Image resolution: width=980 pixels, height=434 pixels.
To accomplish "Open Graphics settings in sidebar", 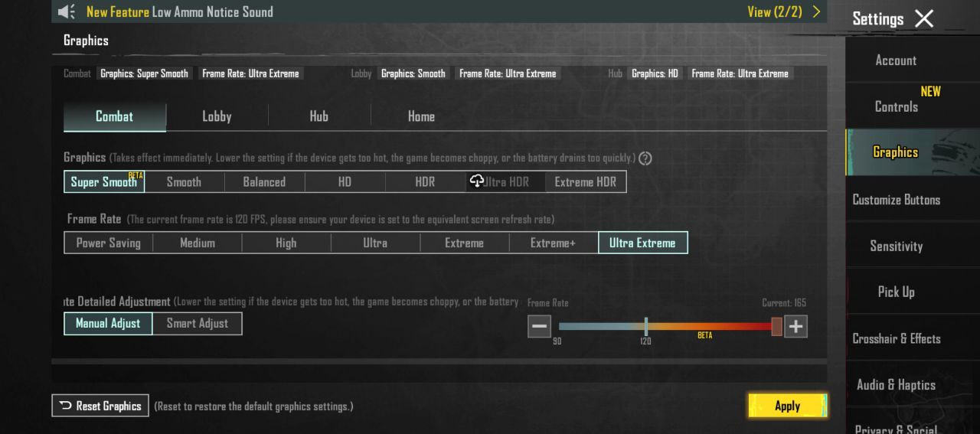I will pos(896,152).
